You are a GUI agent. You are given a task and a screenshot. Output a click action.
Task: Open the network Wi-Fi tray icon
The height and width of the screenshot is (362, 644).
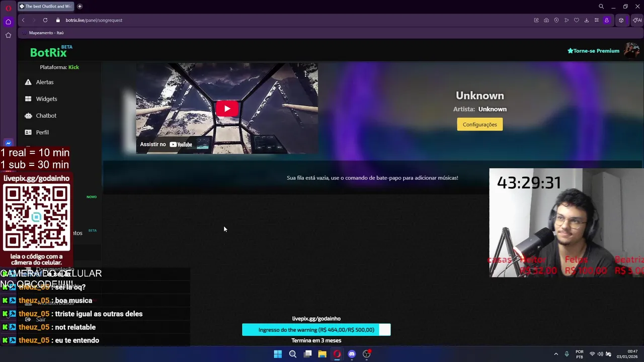pos(592,354)
